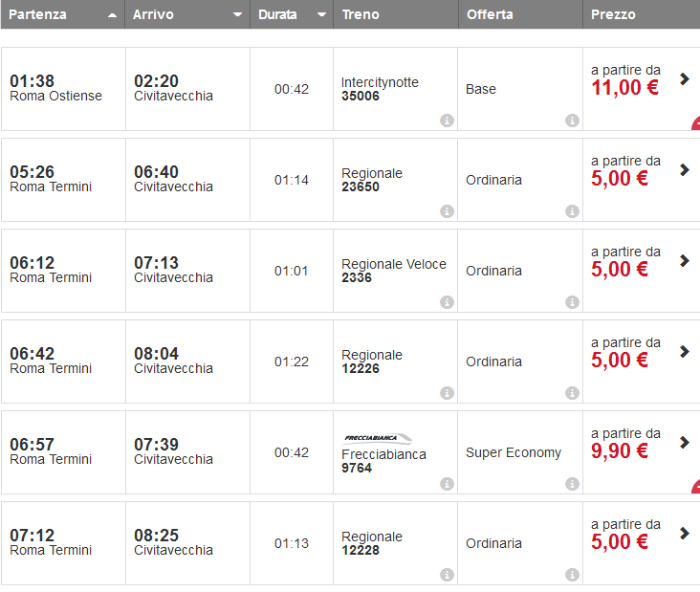Expand the 01:38 Roma Ostiense fare arrow
The height and width of the screenshot is (592, 700).
click(x=685, y=78)
